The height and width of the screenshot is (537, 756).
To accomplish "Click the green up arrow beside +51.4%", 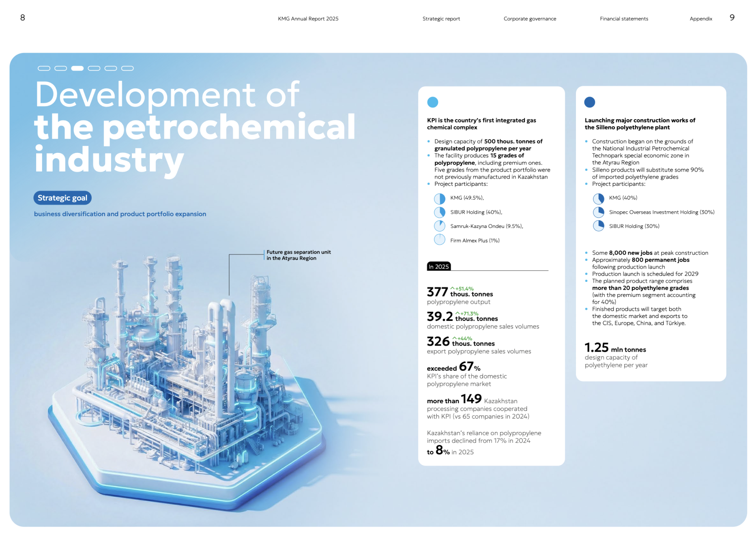I will pyautogui.click(x=453, y=288).
